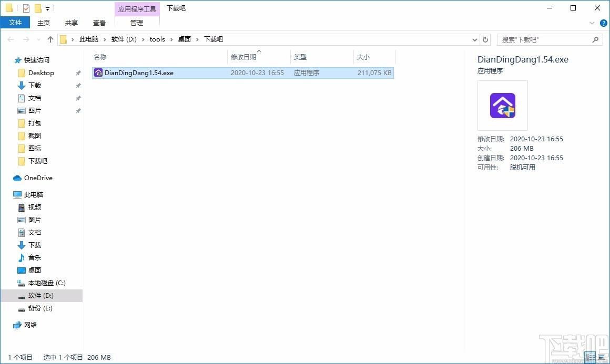Click the up-one-level arrow button

pyautogui.click(x=50, y=39)
